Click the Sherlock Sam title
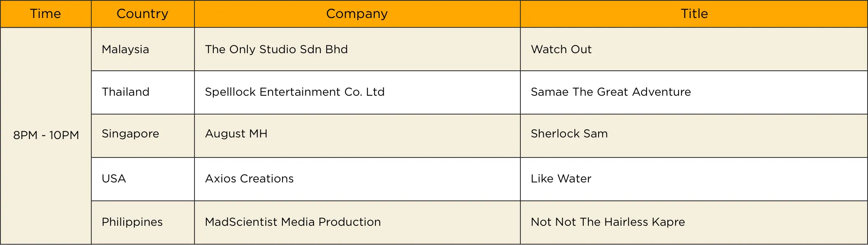 click(569, 134)
